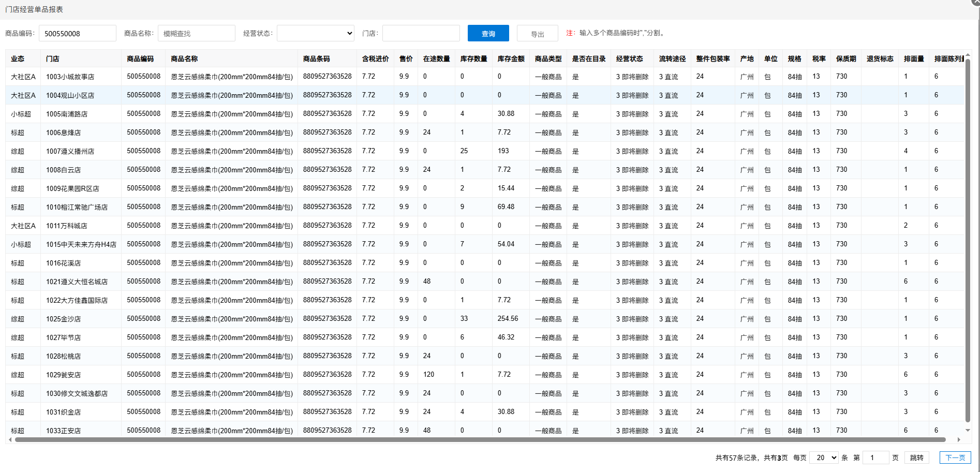Viewport: 980px width, 472px height.
Task: Click the 库存数量 column header
Action: [473, 58]
